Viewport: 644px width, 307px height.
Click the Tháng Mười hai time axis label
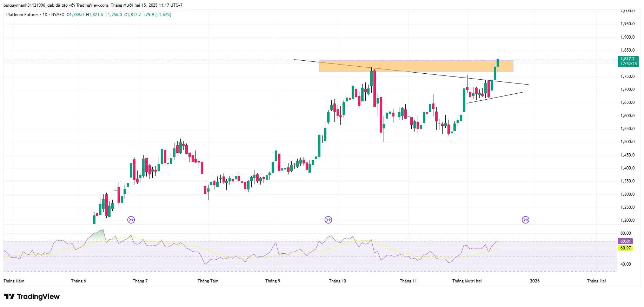467,281
